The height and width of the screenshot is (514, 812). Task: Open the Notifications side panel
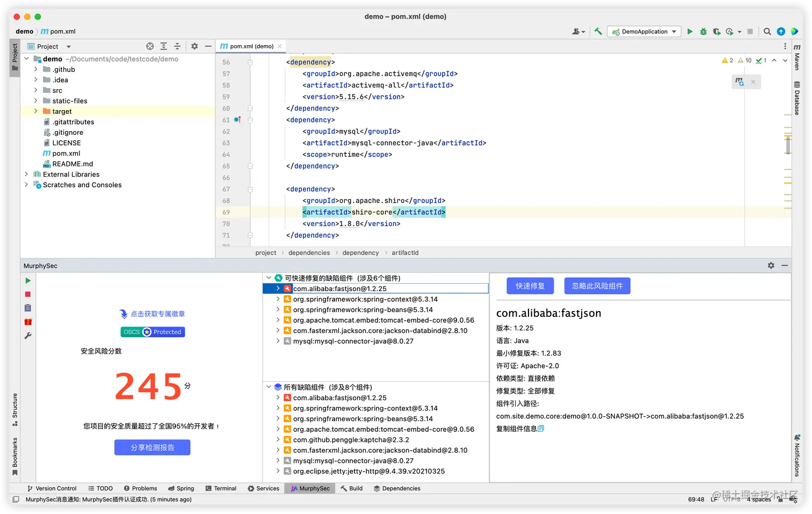point(797,455)
